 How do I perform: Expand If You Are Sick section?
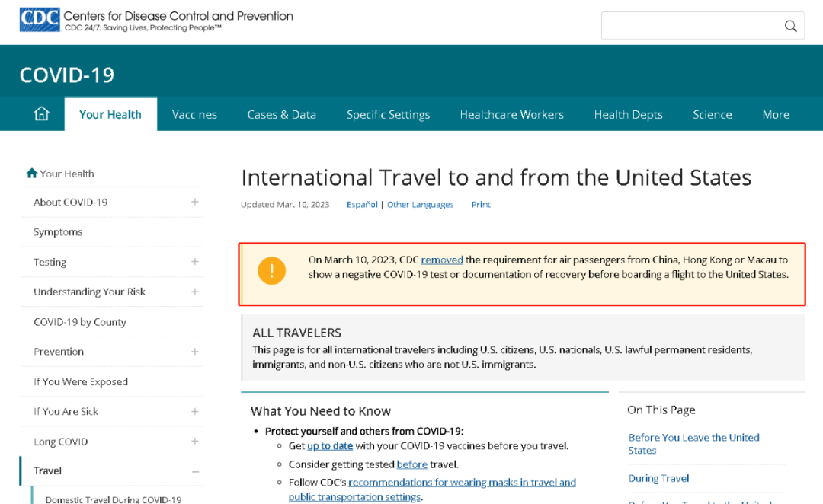point(195,412)
